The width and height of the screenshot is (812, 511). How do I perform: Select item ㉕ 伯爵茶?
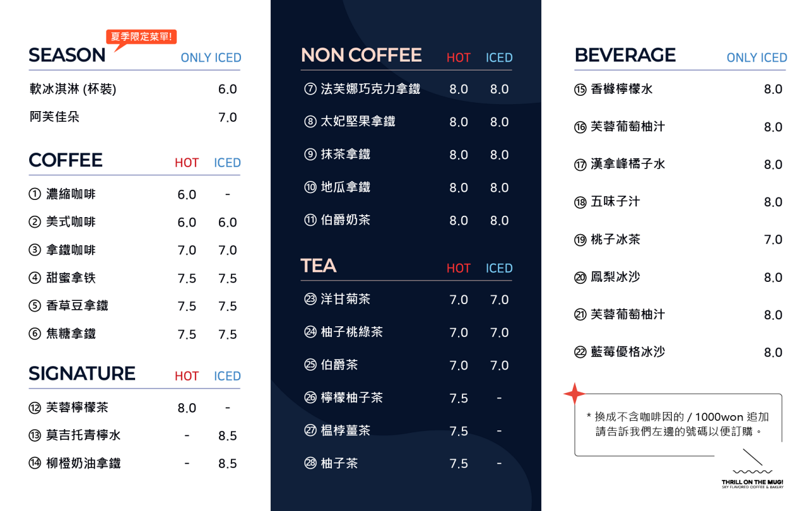click(331, 365)
